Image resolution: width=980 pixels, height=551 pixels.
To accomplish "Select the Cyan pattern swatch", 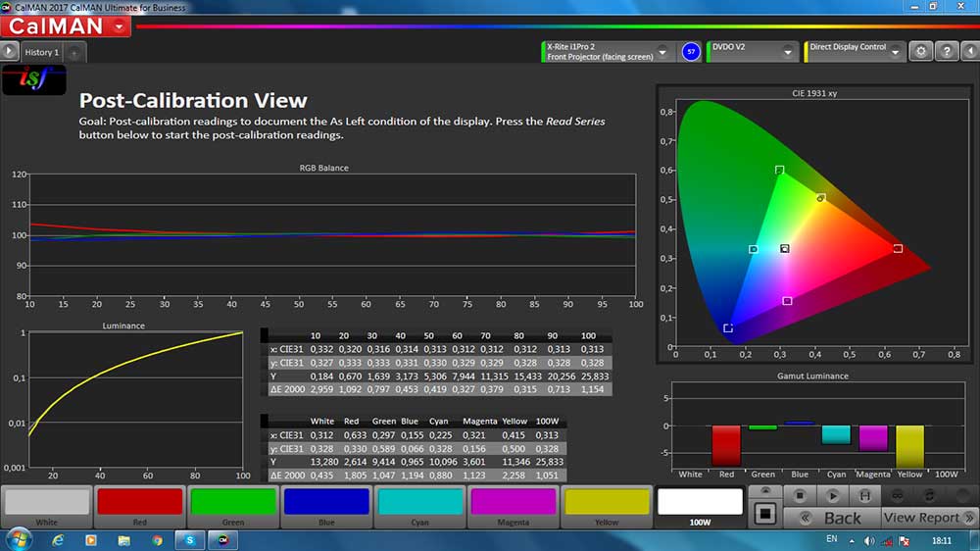I will (420, 502).
